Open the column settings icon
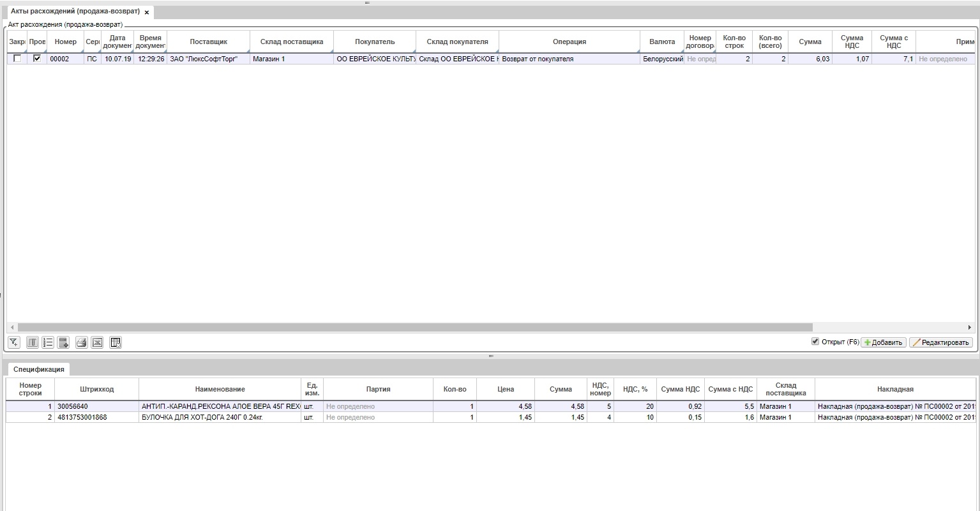This screenshot has height=511, width=980. (x=33, y=343)
